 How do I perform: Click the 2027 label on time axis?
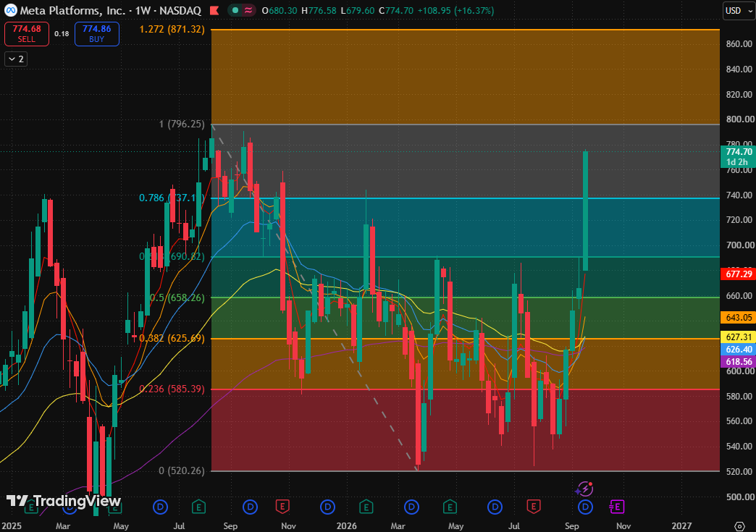click(681, 525)
